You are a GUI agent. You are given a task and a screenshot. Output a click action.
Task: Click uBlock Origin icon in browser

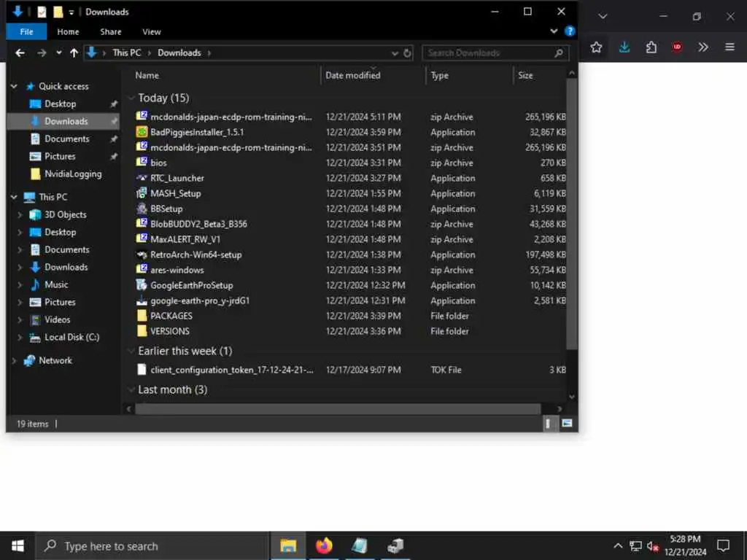point(677,47)
